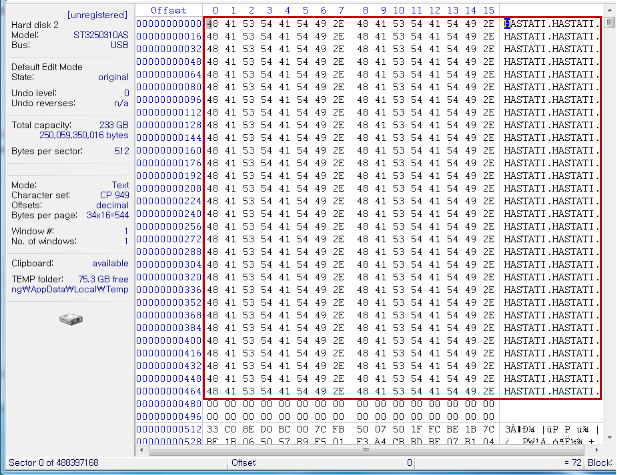Viewport: 617px width, 475px height.
Task: Select the model value ST3250310AS
Action: 101,35
